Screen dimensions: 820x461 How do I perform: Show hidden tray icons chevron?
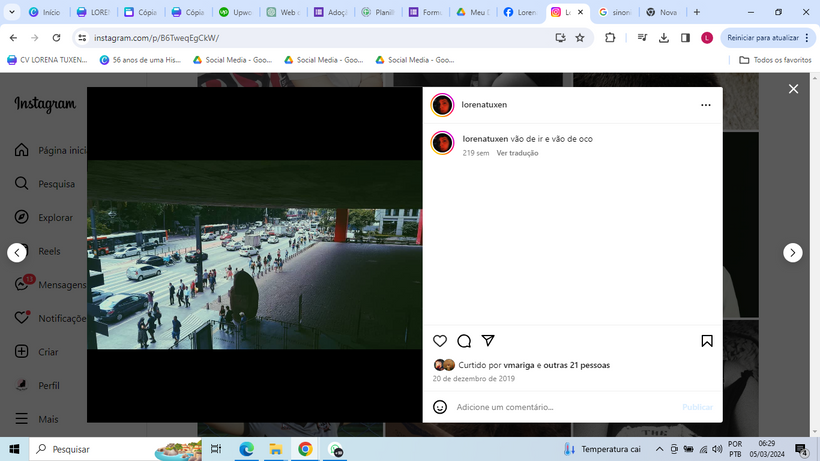click(659, 449)
